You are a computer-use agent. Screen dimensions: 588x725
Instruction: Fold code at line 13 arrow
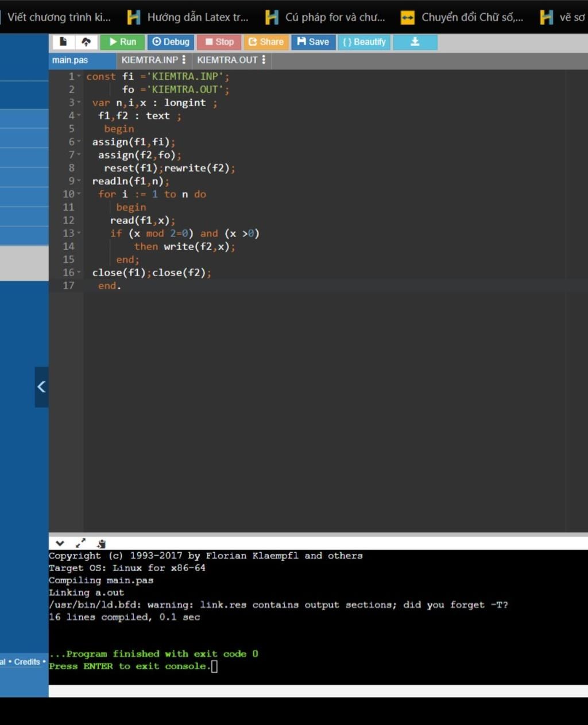click(x=79, y=234)
